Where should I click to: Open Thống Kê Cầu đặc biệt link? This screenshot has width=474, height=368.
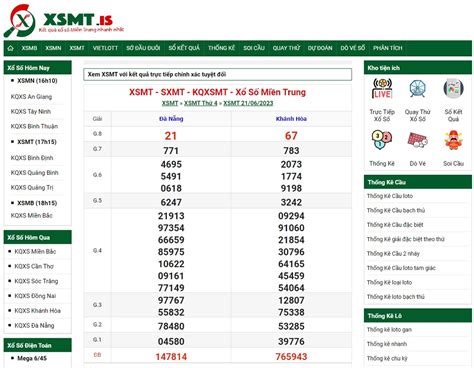[395, 225]
